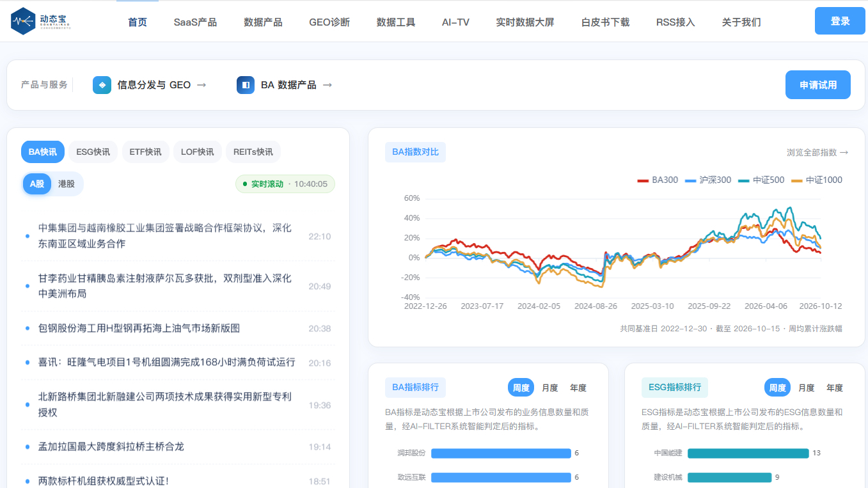Switch to the ETF快讯 tab
868x488 pixels.
pyautogui.click(x=146, y=152)
